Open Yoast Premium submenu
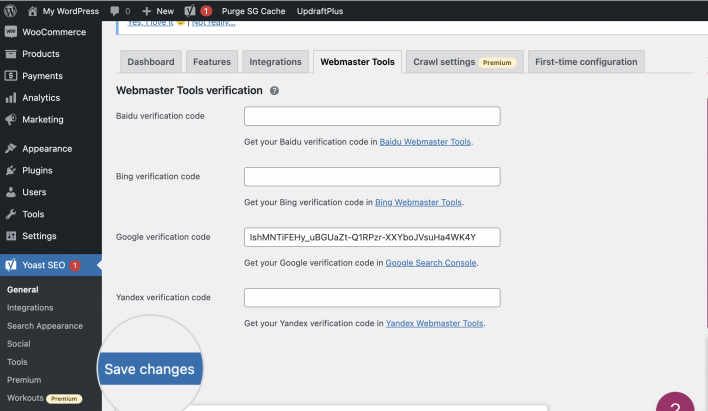 (x=24, y=380)
